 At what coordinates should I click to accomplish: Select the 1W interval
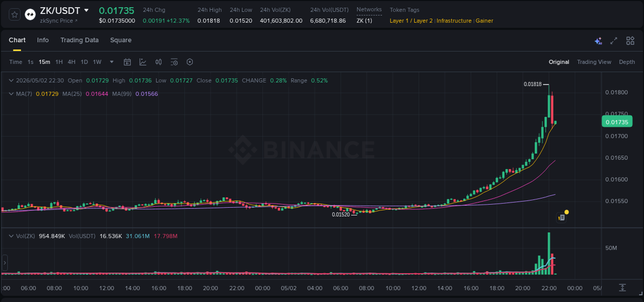(x=97, y=62)
